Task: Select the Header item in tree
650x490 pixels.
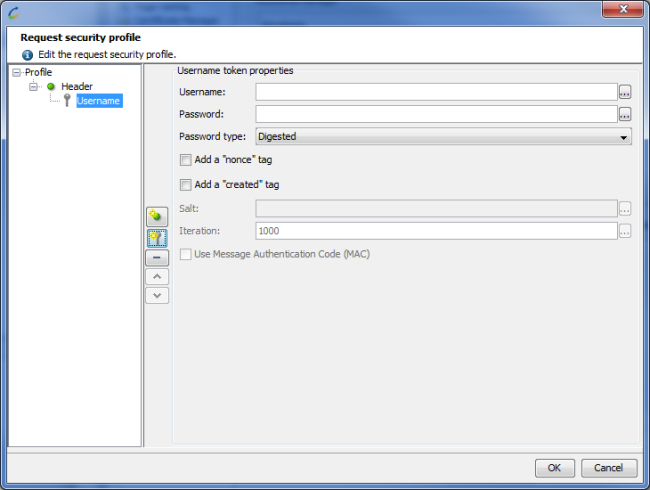Action: coord(77,87)
